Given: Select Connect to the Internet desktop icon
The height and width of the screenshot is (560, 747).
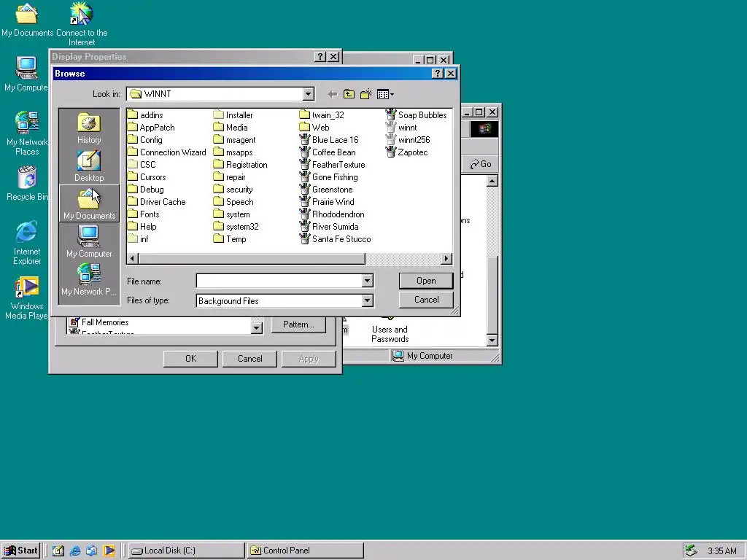Looking at the screenshot, I should click(x=82, y=24).
